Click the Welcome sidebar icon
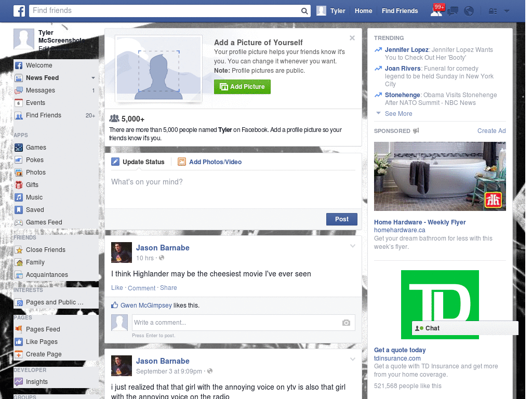Image resolution: width=532 pixels, height=399 pixels. (19, 65)
